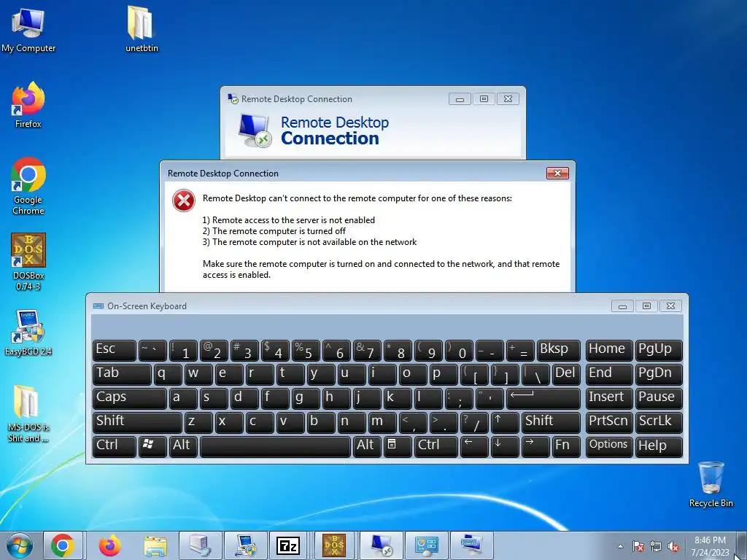Select the EasyBCD 2.4 desktop shortcut

coord(28,332)
